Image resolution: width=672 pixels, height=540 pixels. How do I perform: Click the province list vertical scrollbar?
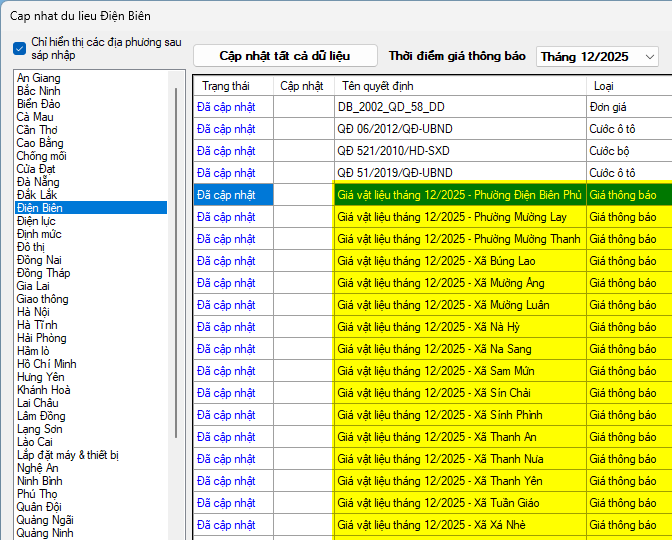177,260
